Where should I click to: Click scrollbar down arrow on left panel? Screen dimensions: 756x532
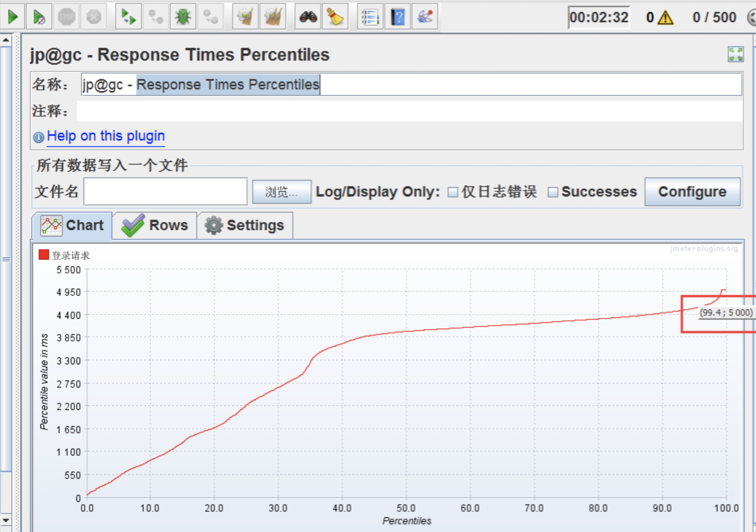[x=6, y=520]
